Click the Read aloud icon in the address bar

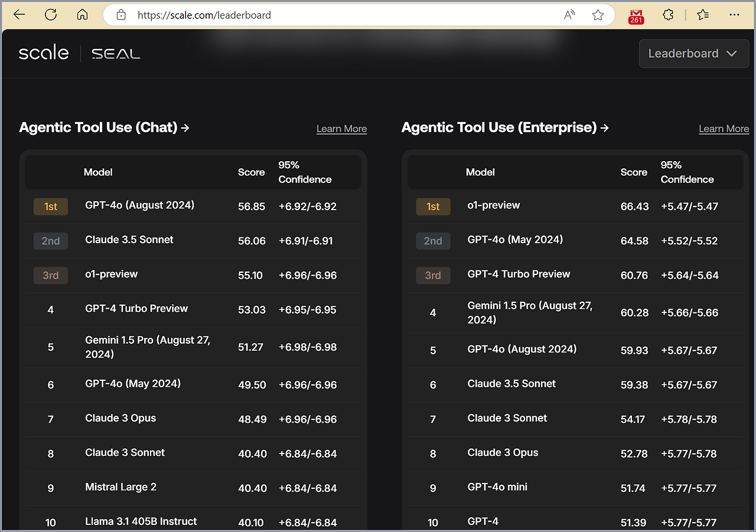[x=569, y=15]
